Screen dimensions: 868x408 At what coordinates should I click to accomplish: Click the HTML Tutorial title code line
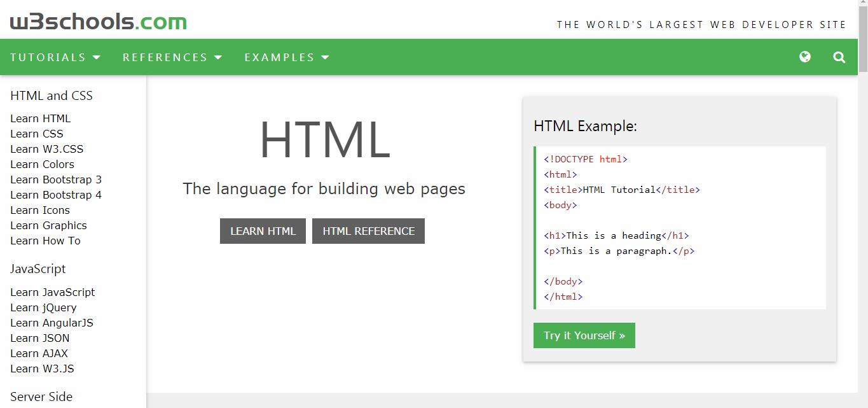pos(622,190)
